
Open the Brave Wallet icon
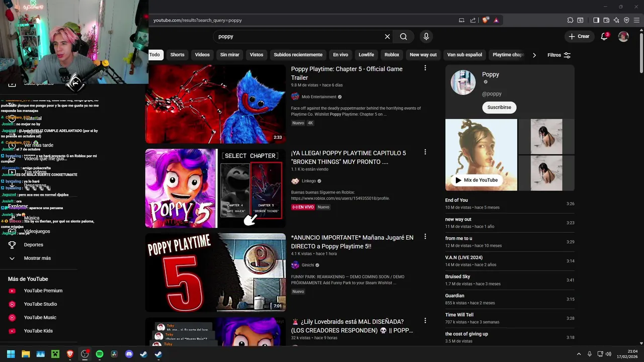[606, 20]
